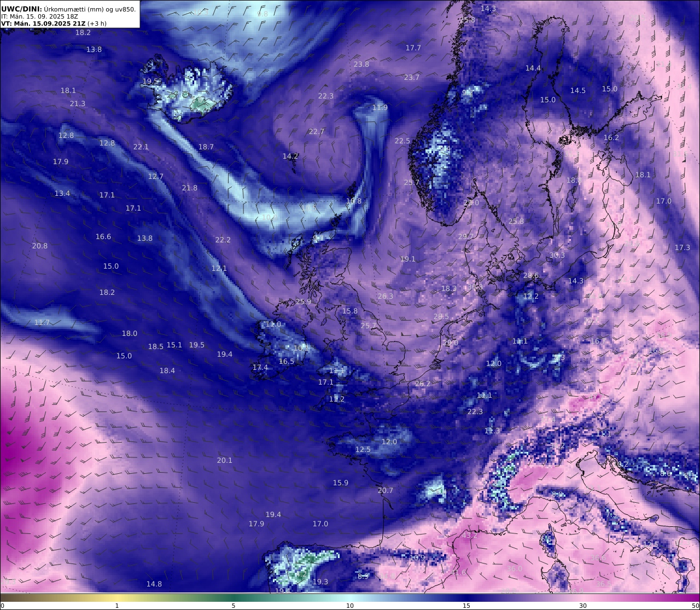Click the 18.4 value on the map
The width and height of the screenshot is (700, 610).
167,370
